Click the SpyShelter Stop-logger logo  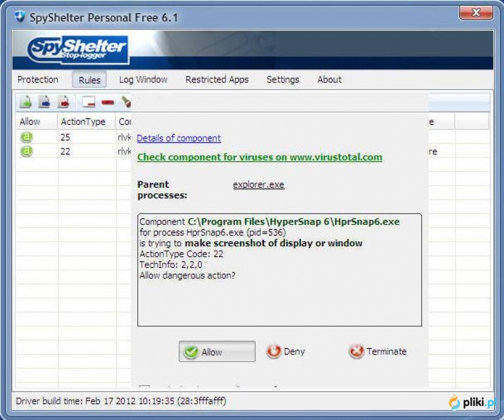pos(77,50)
